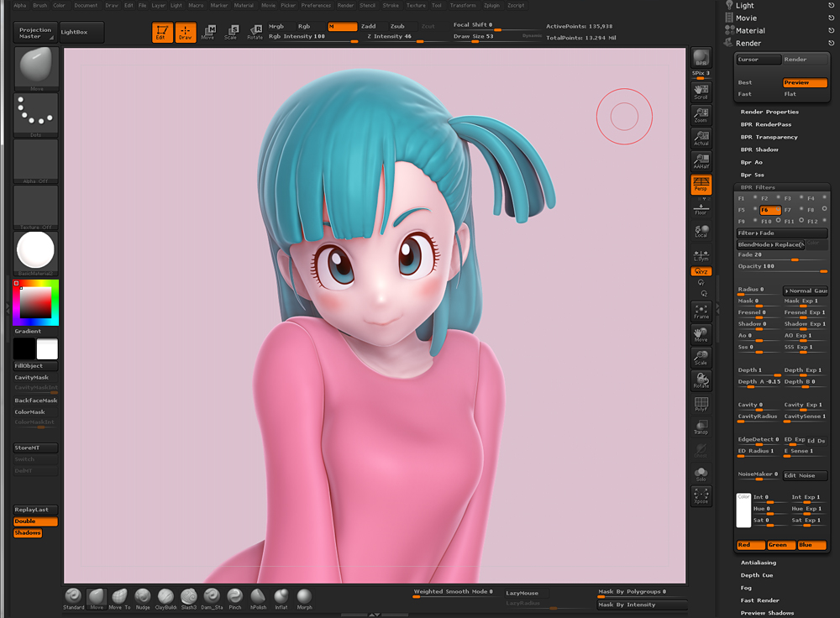This screenshot has width=840, height=618.
Task: Expand the Depth Cue section
Action: tap(757, 575)
